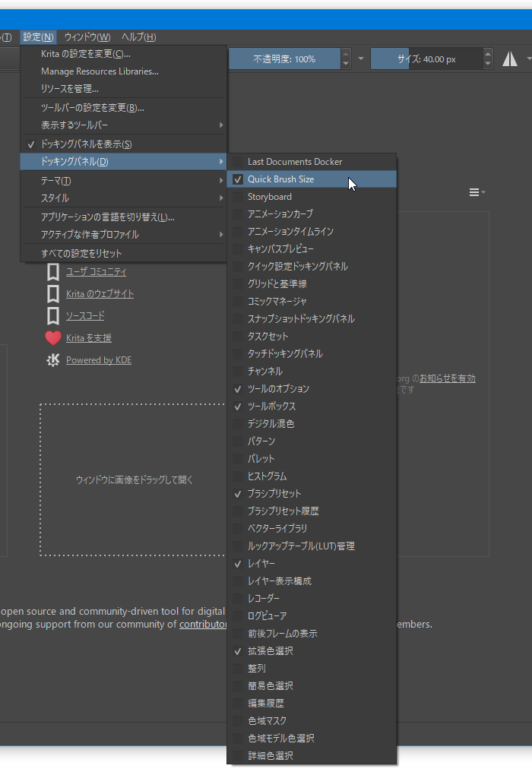
Task: Click the bookmark icon beside Krita のウェブサイト
Action: [53, 294]
